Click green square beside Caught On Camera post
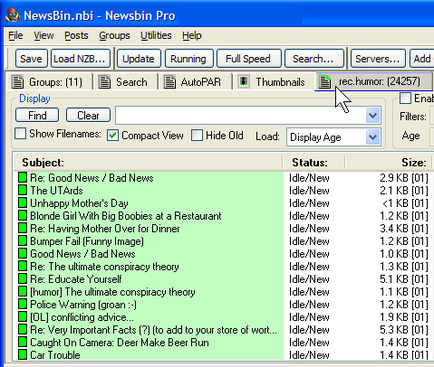This screenshot has width=434, height=367. (22, 342)
